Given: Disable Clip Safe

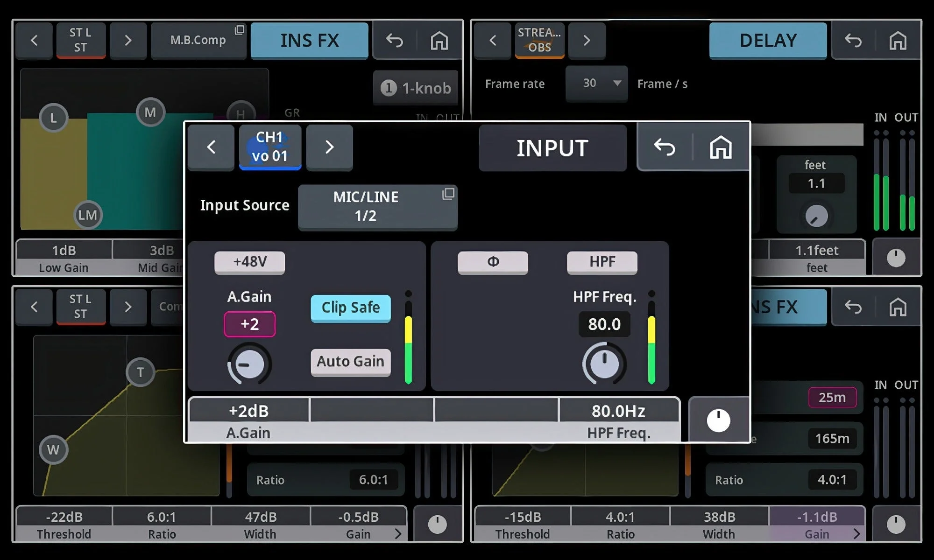Looking at the screenshot, I should coord(351,308).
